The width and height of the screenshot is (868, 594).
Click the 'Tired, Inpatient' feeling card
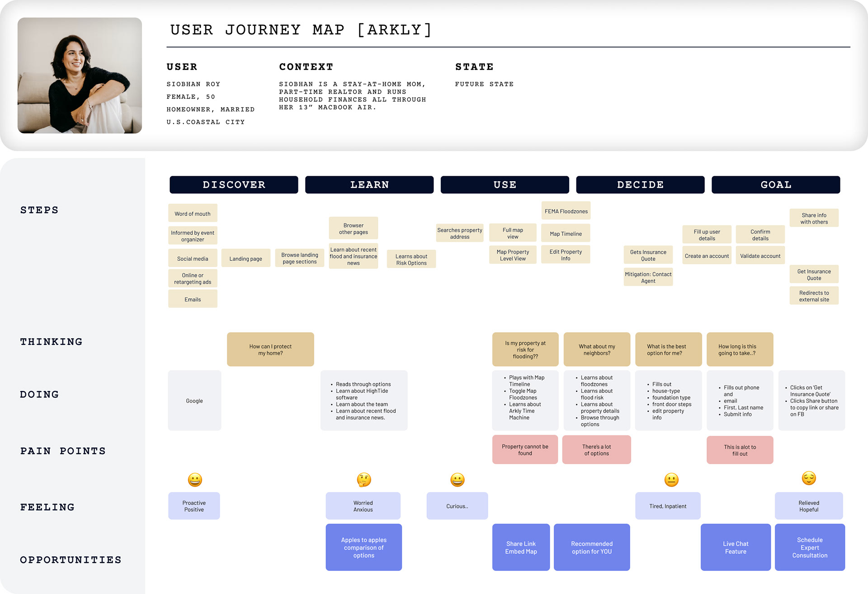pos(668,506)
